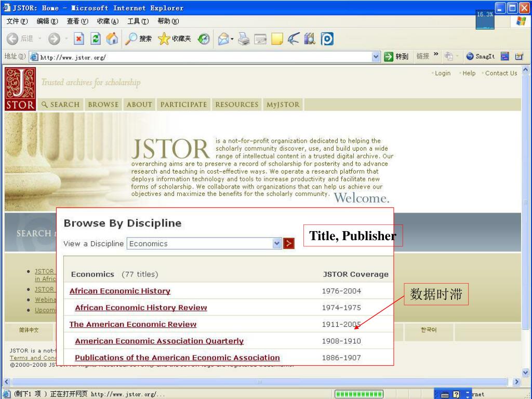Click the 1976-2004 coverage value
This screenshot has width=532, height=399.
[x=341, y=291]
